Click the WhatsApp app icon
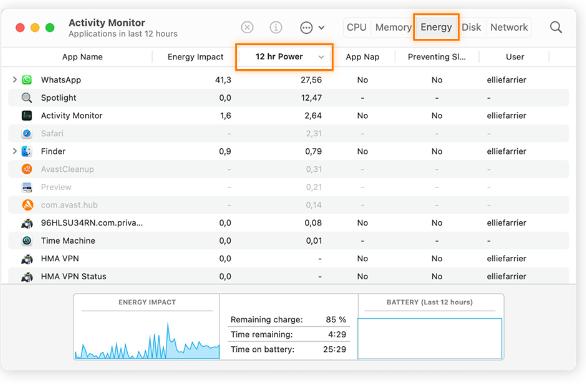 27,80
